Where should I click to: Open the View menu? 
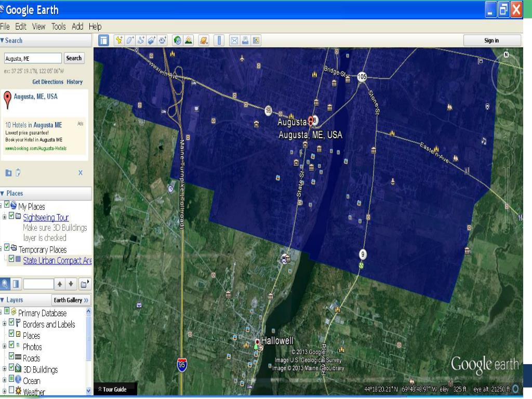(x=38, y=26)
